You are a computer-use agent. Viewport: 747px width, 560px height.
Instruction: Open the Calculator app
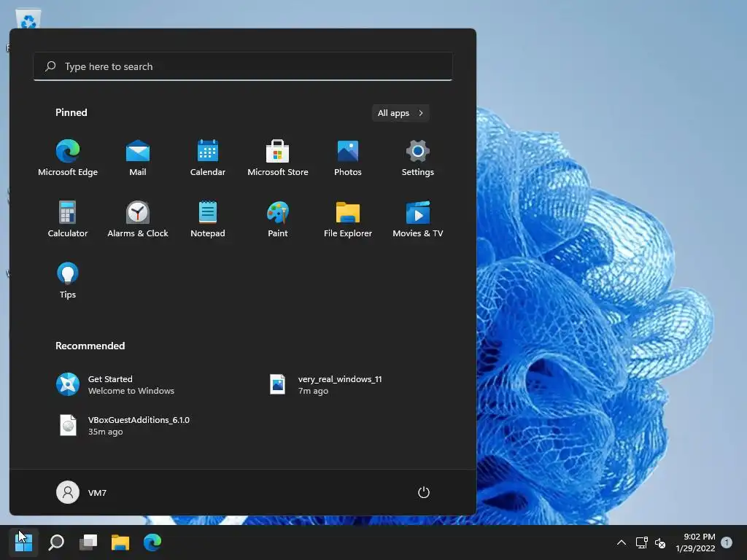[x=68, y=219]
